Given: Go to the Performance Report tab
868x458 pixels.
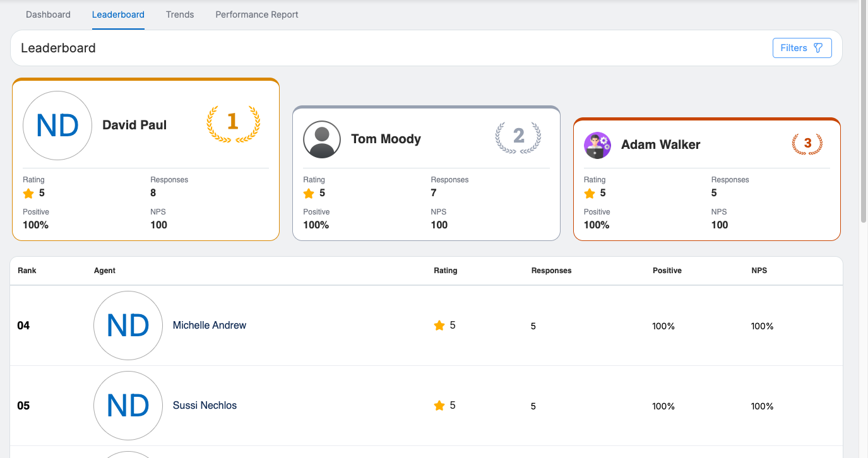Looking at the screenshot, I should point(257,15).
